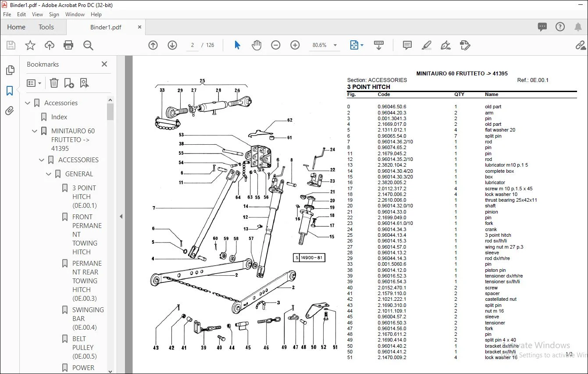This screenshot has height=374, width=588.
Task: Open the Window menu
Action: tap(75, 14)
